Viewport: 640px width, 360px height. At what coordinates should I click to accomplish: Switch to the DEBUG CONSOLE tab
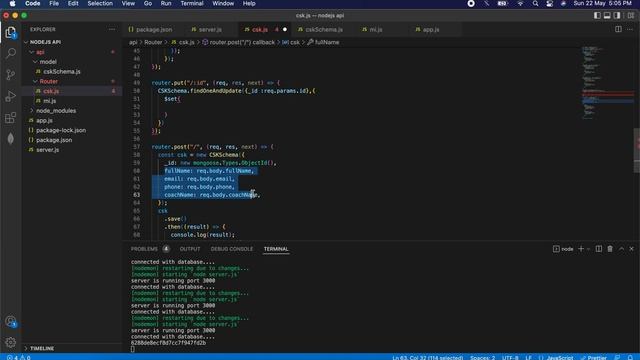[231, 249]
